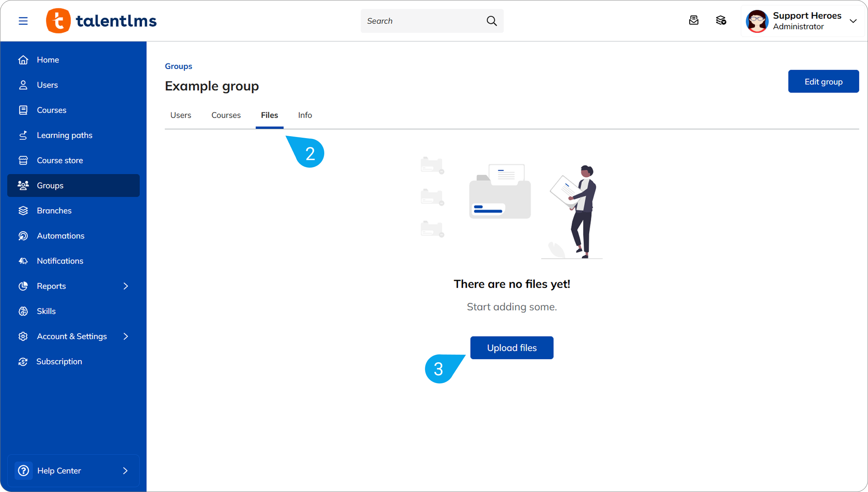Toggle the hamburger menu icon
This screenshot has height=492, width=868.
pyautogui.click(x=23, y=21)
